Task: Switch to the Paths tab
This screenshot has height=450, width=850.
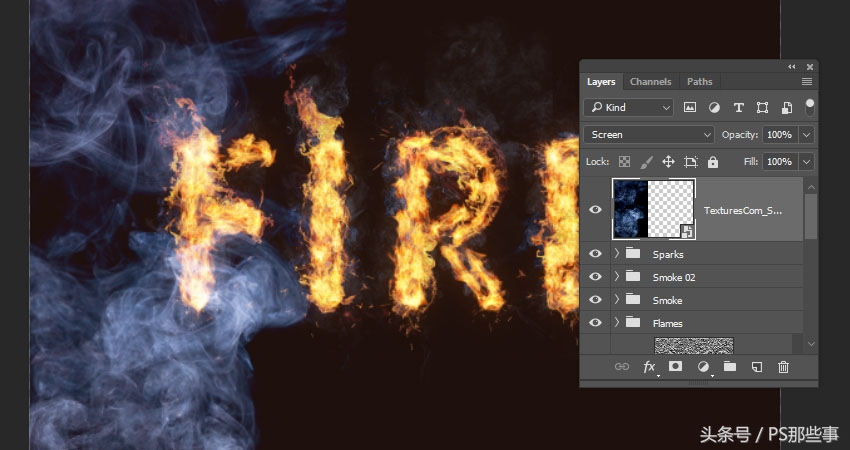Action: point(700,81)
